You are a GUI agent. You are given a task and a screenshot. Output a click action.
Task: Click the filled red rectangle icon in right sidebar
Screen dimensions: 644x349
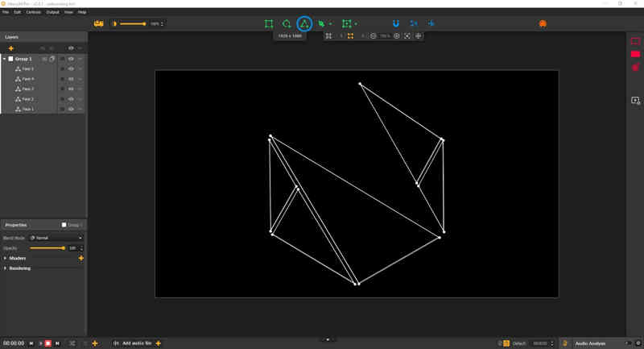point(635,54)
